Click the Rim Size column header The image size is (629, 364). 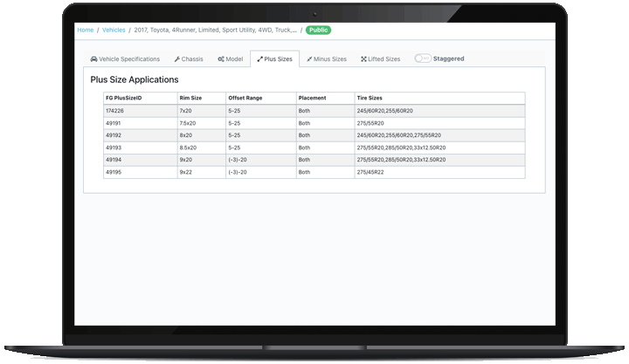coord(190,98)
